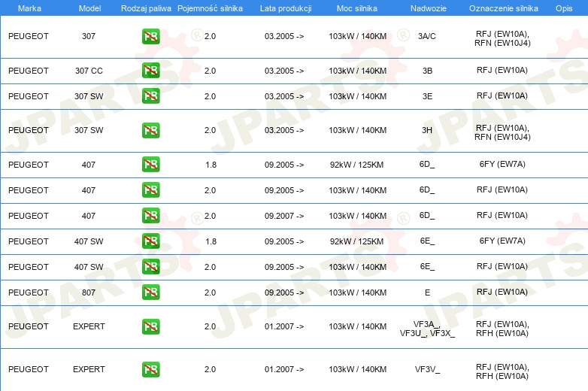Click the petrol fuel icon in the 807 row
Image resolution: width=588 pixels, height=391 pixels.
(150, 292)
